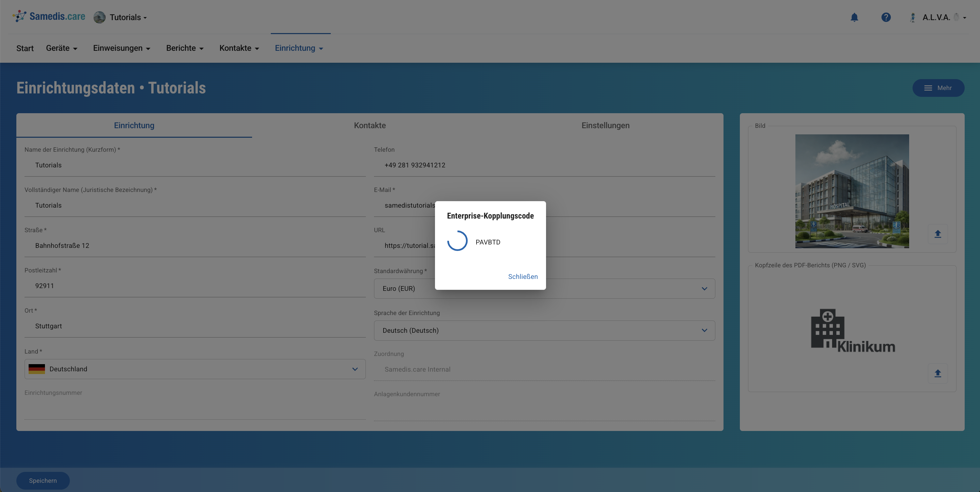Viewport: 980px width, 492px height.
Task: Expand the Standardwährung Euro dropdown
Action: [704, 289]
